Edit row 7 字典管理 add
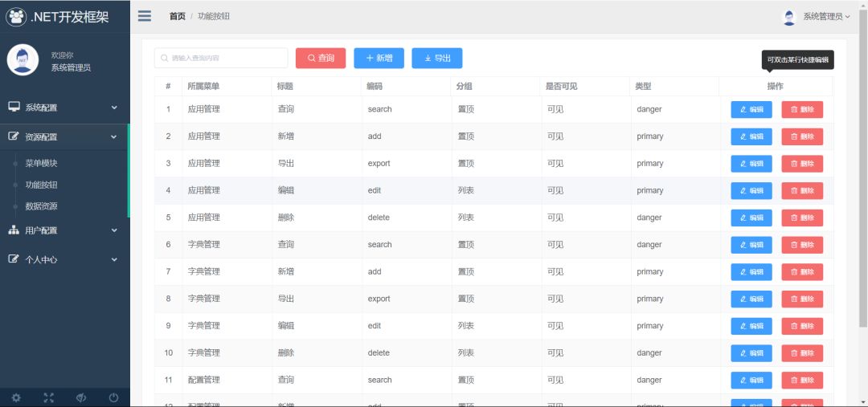 pyautogui.click(x=751, y=272)
